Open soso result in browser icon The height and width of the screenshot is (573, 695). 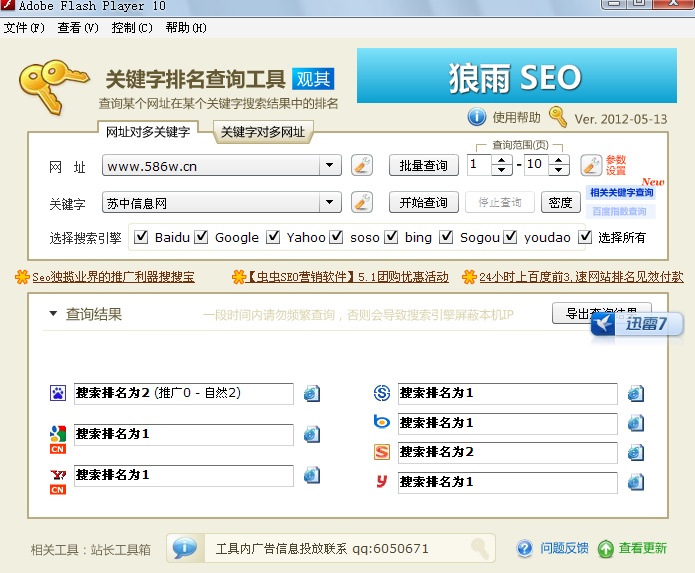click(636, 394)
